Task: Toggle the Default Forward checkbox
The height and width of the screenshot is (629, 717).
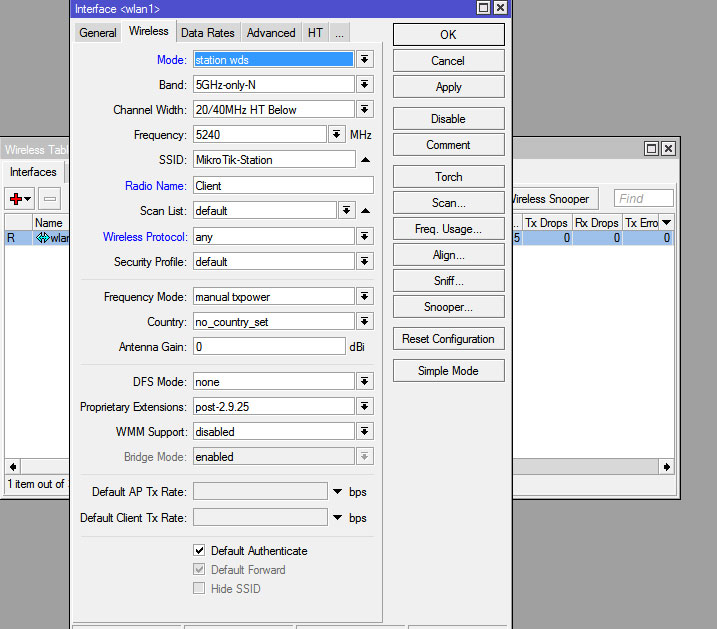Action: (x=200, y=570)
